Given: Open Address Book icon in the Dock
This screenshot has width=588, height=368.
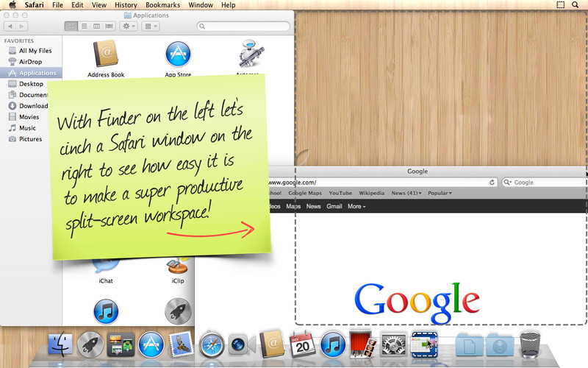Looking at the screenshot, I should pos(272,344).
